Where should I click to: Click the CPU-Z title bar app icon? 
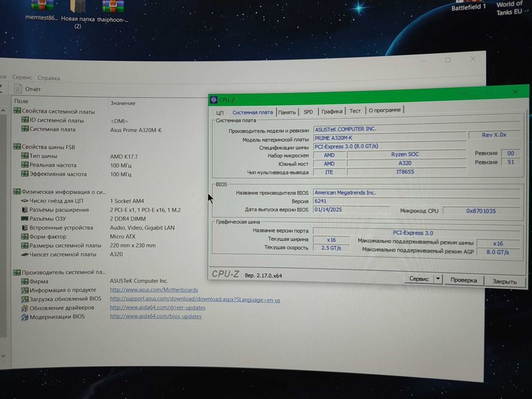point(213,100)
